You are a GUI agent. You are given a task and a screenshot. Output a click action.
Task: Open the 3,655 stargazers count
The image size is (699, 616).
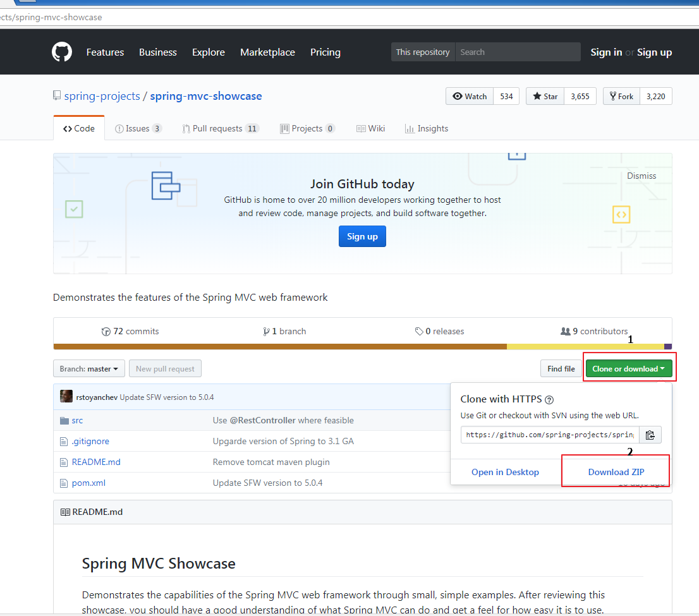(x=580, y=96)
